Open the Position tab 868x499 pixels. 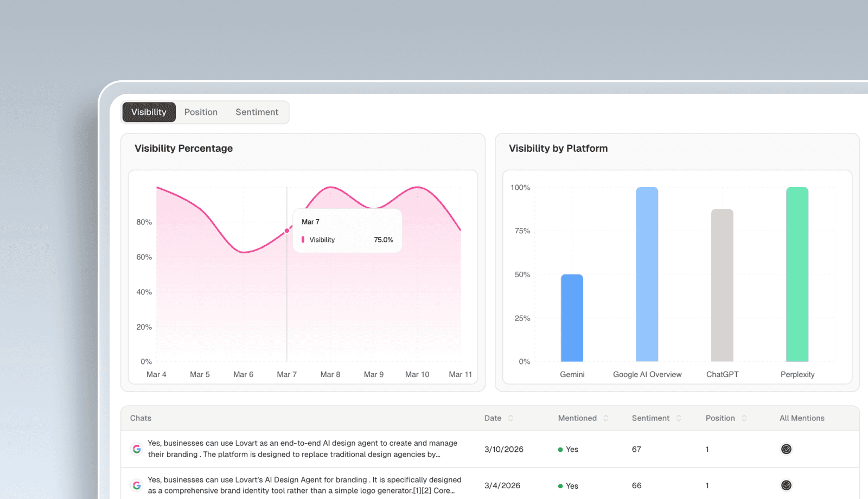(201, 112)
